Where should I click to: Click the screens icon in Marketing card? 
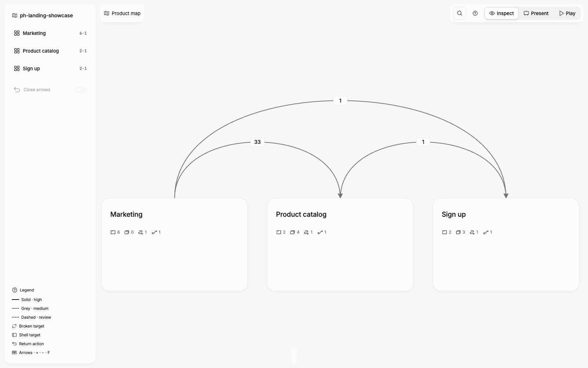113,232
